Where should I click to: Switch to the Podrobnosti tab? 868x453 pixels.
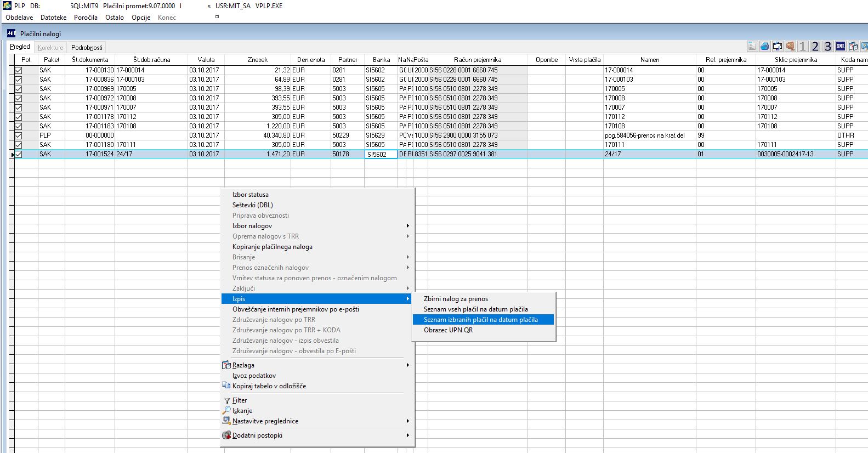[87, 48]
